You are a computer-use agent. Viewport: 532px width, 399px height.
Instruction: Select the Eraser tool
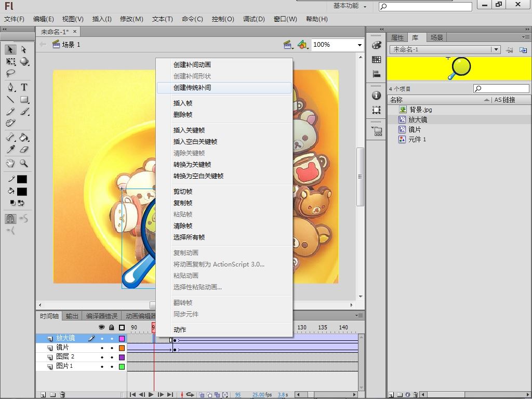(24, 149)
